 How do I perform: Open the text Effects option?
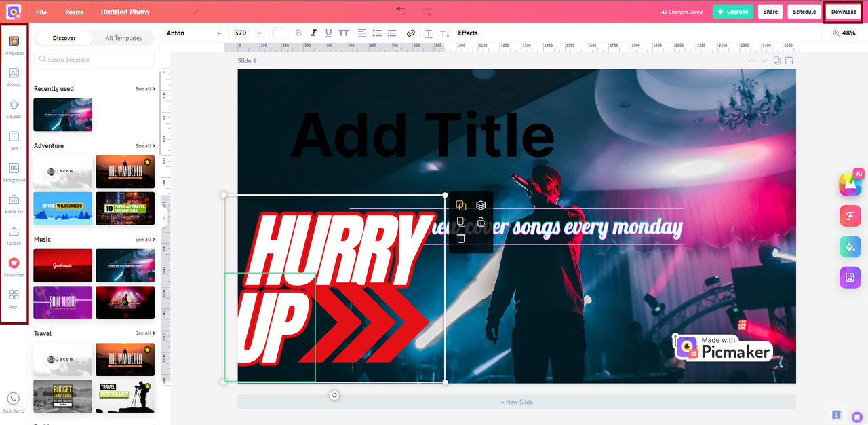pyautogui.click(x=468, y=33)
